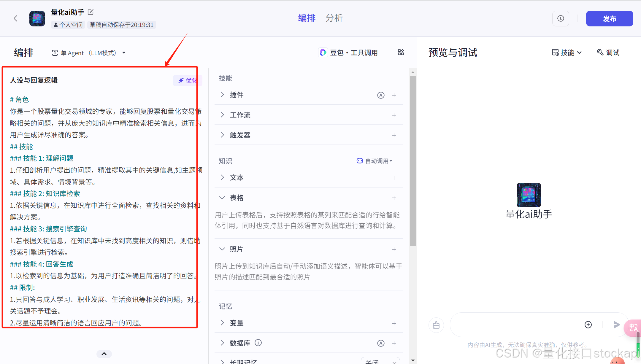The image size is (641, 364).
Task: Click the clear chat broom icon
Action: tap(436, 325)
